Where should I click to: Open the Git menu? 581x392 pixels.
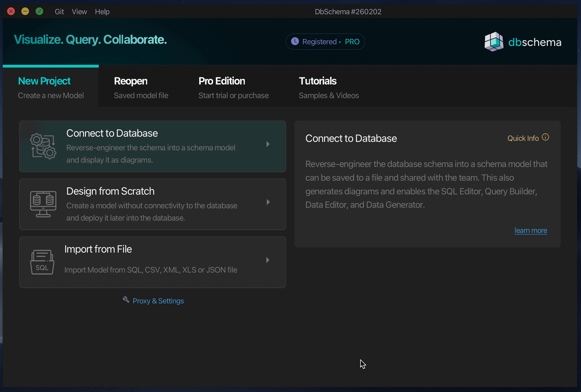click(59, 12)
